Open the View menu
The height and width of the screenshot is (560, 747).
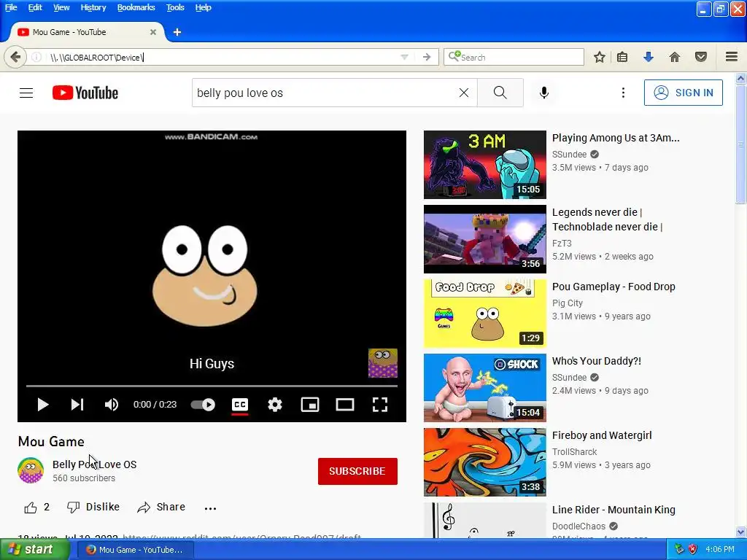(x=61, y=7)
